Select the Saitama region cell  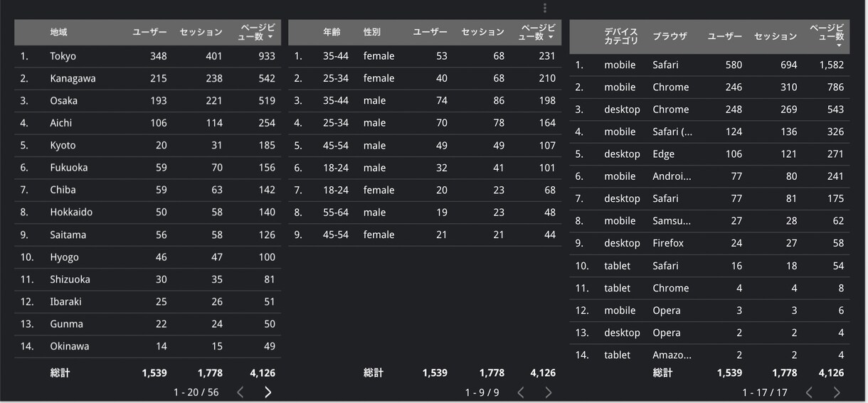(68, 235)
